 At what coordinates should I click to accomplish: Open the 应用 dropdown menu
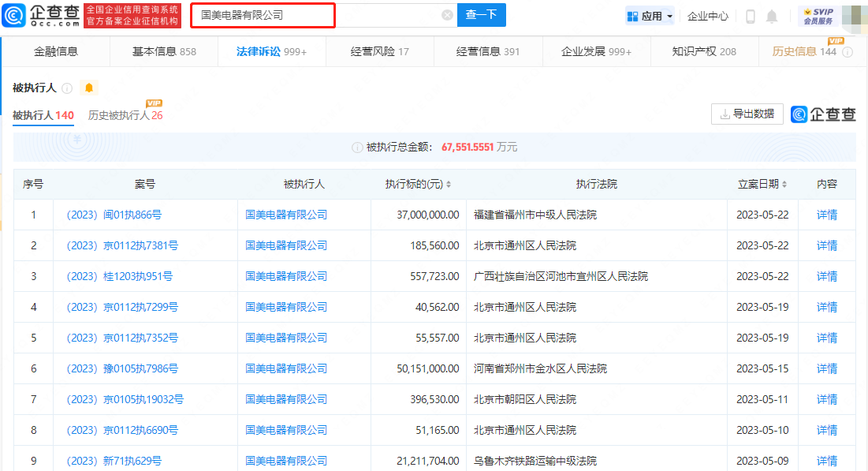click(650, 16)
